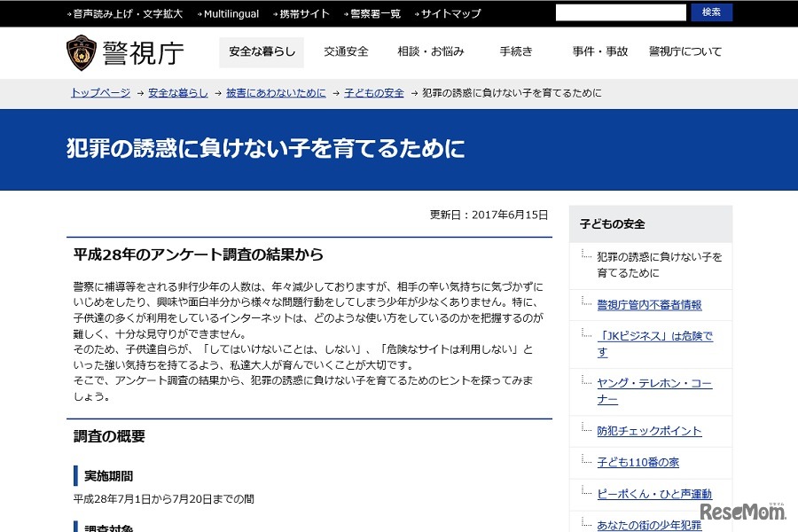Select the 安全な暮らし navigation tab
This screenshot has height=532, width=798.
click(262, 51)
